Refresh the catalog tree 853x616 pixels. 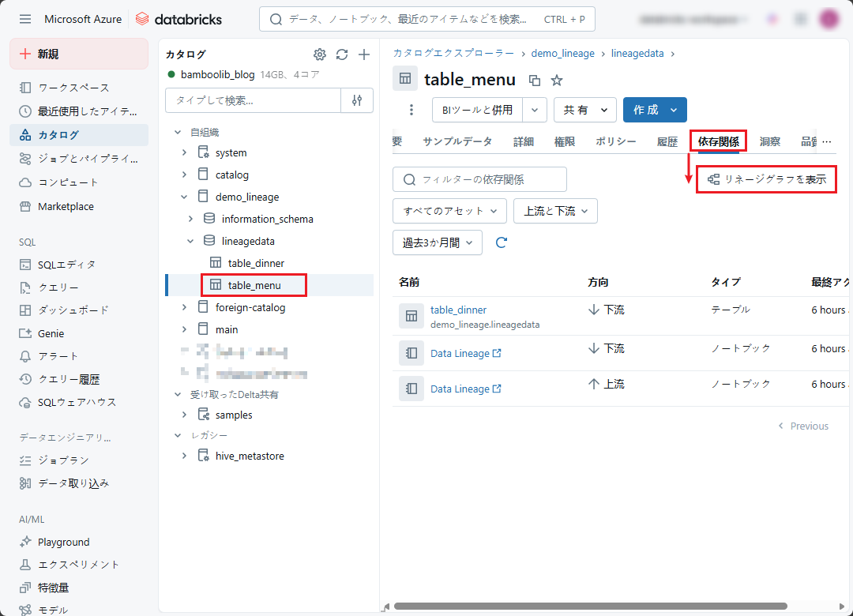(x=342, y=54)
